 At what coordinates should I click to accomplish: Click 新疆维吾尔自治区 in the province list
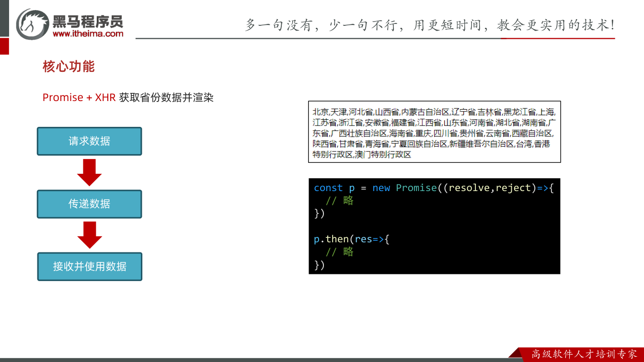481,144
